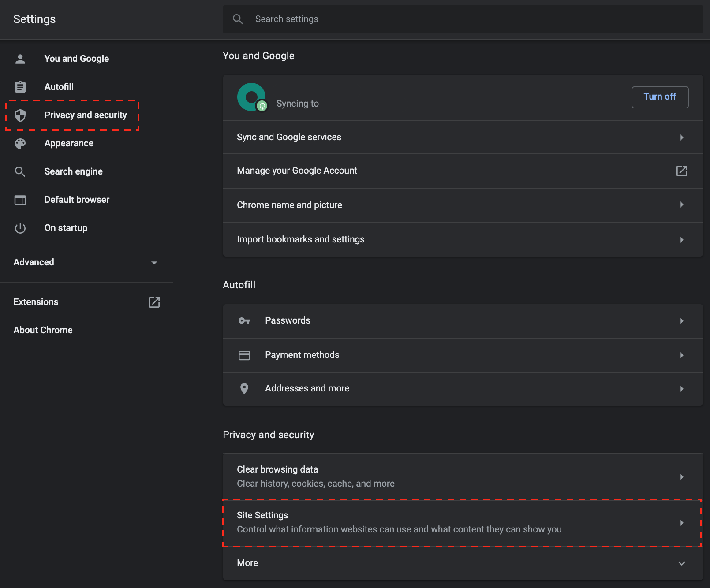Click the Passwords label
710x588 pixels.
click(288, 320)
